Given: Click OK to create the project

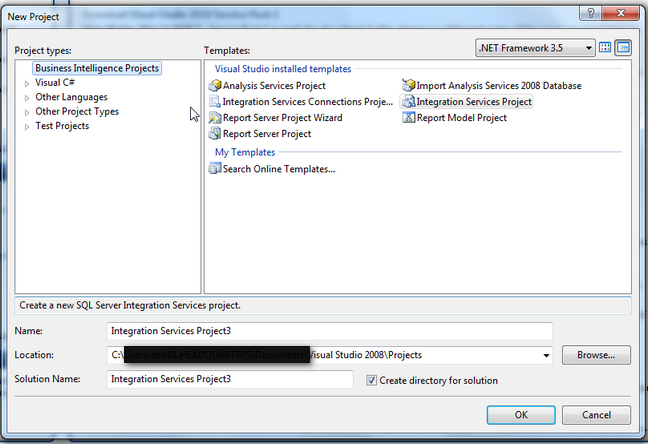Looking at the screenshot, I should click(x=521, y=415).
